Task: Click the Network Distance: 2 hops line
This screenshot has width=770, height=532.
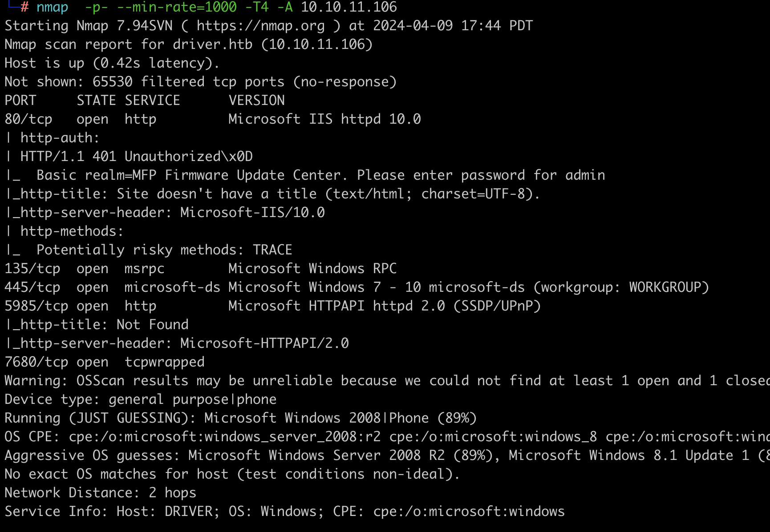Action: [100, 493]
